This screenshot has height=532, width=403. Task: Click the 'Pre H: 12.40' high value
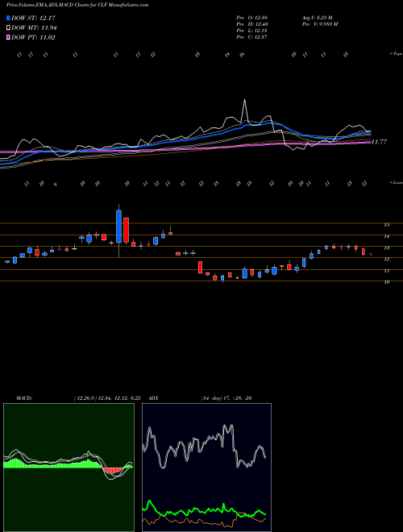252,24
